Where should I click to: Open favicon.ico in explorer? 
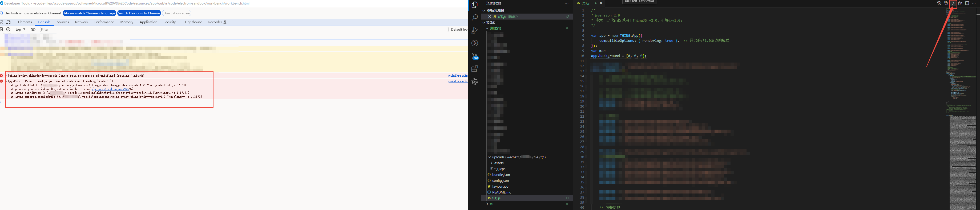tap(527, 187)
